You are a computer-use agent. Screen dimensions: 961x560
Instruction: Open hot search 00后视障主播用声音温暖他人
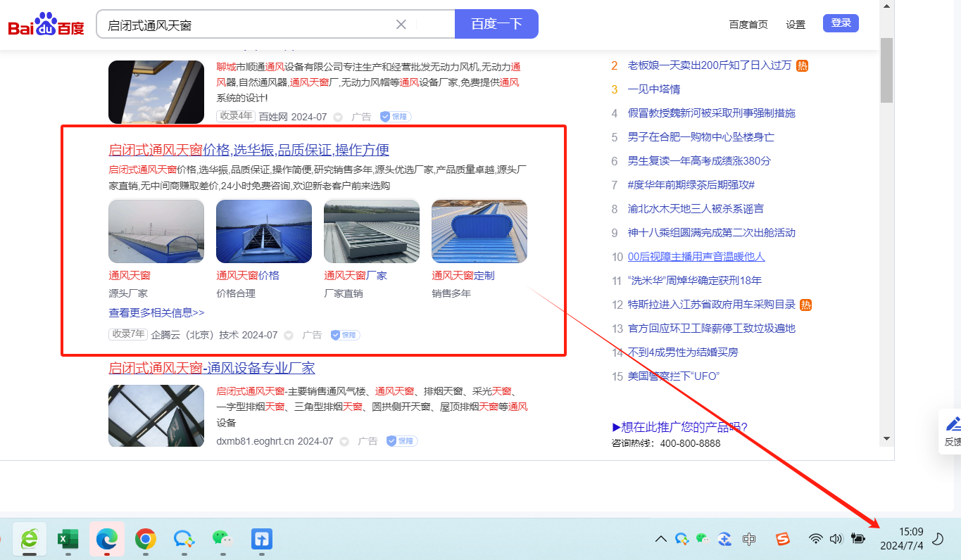[x=696, y=257]
